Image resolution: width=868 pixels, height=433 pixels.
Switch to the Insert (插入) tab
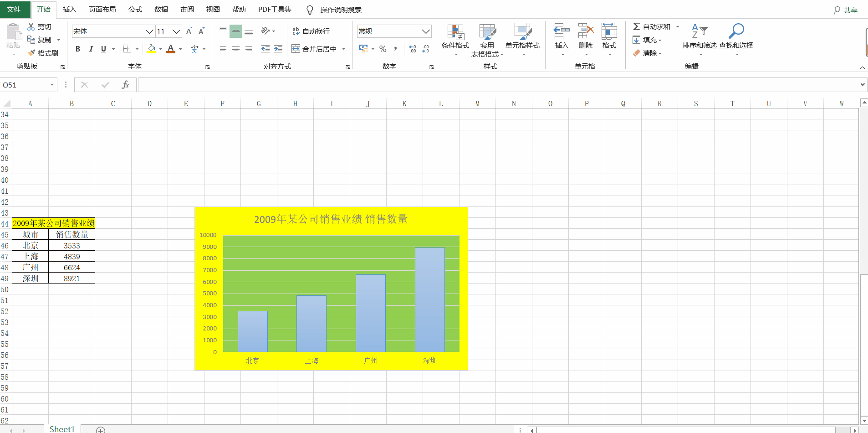point(70,10)
